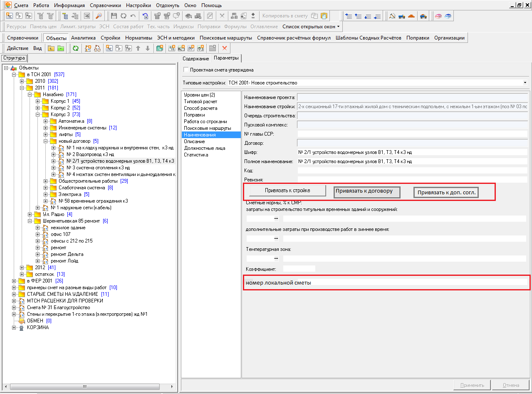
Task: Click the single house icon beside refresh
Action: 88,48
